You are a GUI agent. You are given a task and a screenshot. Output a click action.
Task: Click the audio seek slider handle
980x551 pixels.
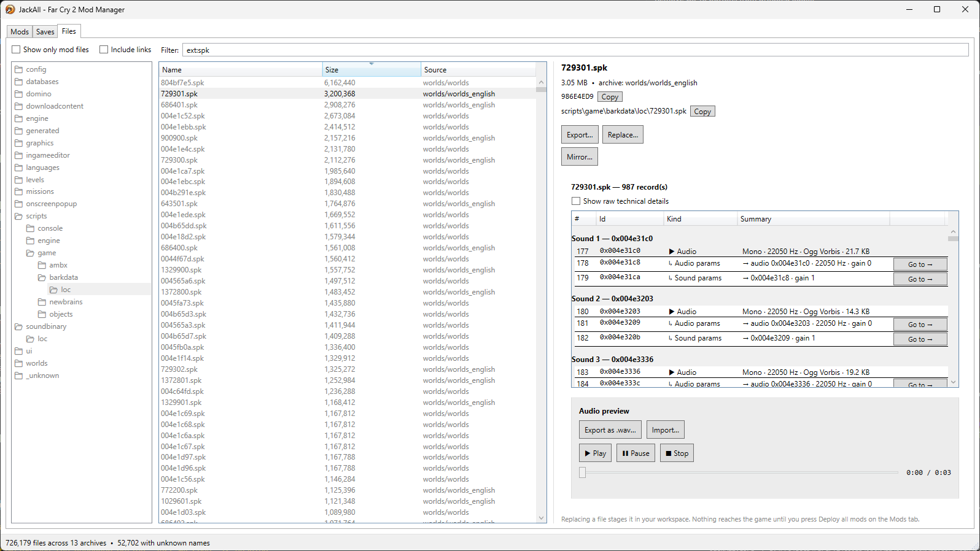[583, 472]
